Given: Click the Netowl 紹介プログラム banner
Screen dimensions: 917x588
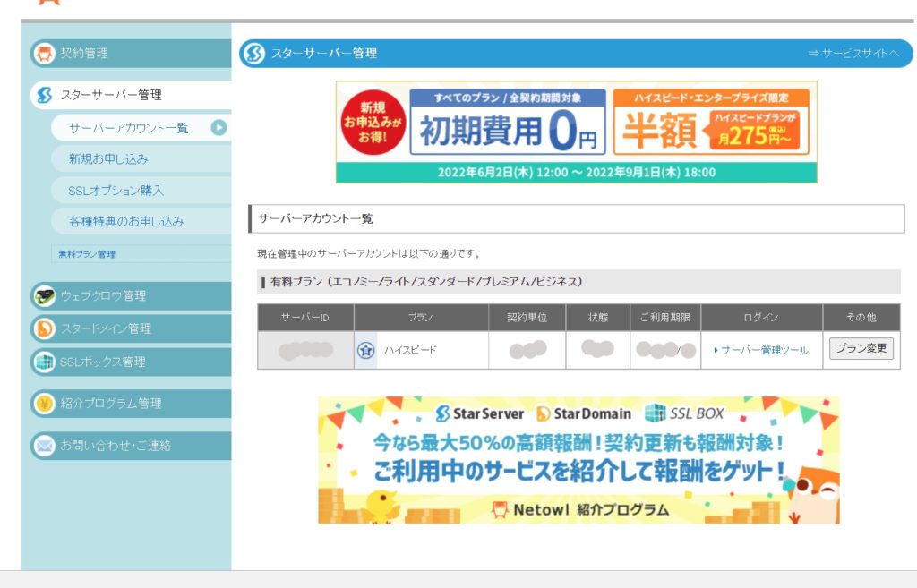Looking at the screenshot, I should pyautogui.click(x=578, y=460).
